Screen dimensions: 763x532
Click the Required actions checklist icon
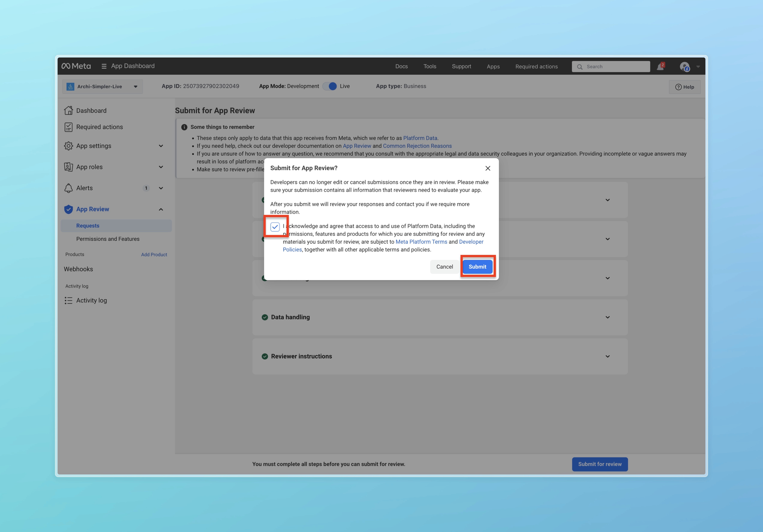click(x=69, y=127)
